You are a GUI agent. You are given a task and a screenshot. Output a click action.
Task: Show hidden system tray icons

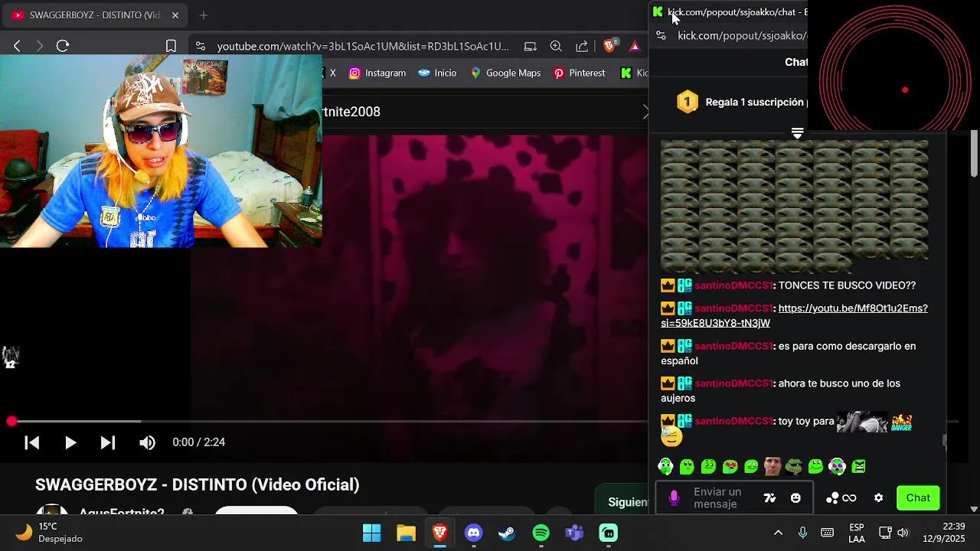click(x=778, y=533)
